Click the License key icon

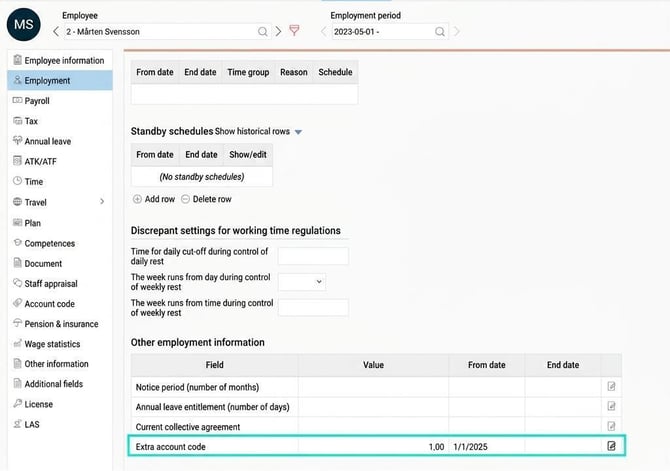[17, 403]
